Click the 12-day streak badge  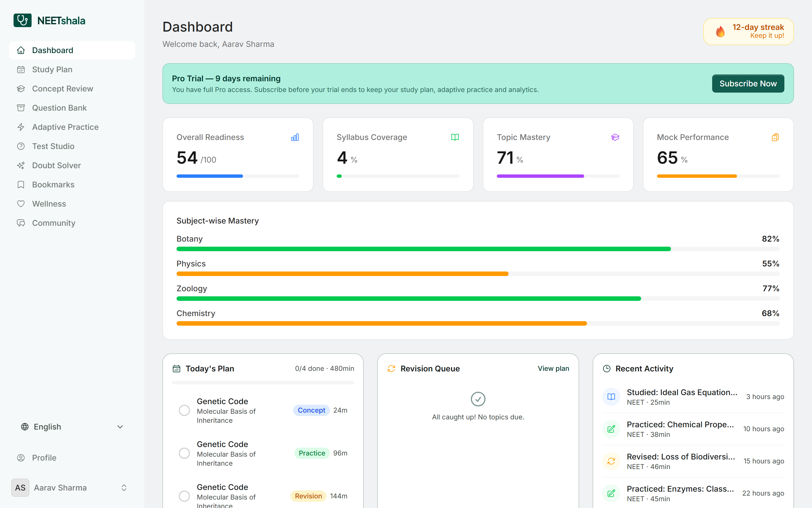[748, 32]
